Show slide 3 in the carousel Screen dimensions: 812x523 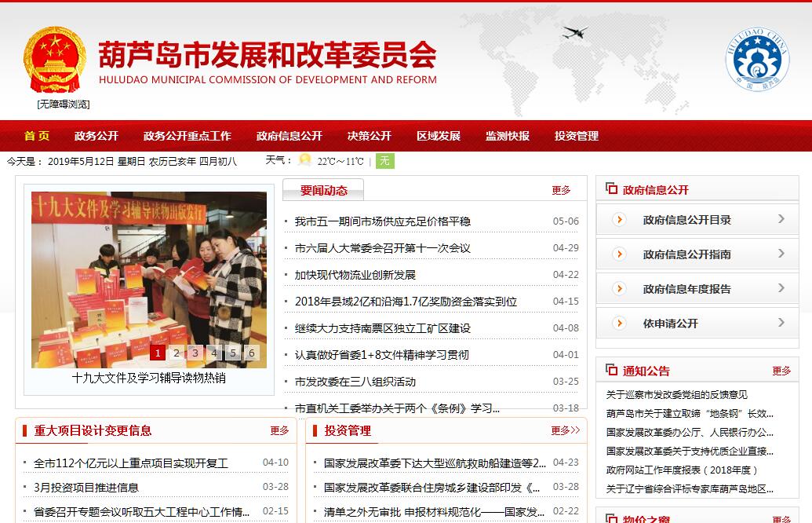tap(195, 353)
